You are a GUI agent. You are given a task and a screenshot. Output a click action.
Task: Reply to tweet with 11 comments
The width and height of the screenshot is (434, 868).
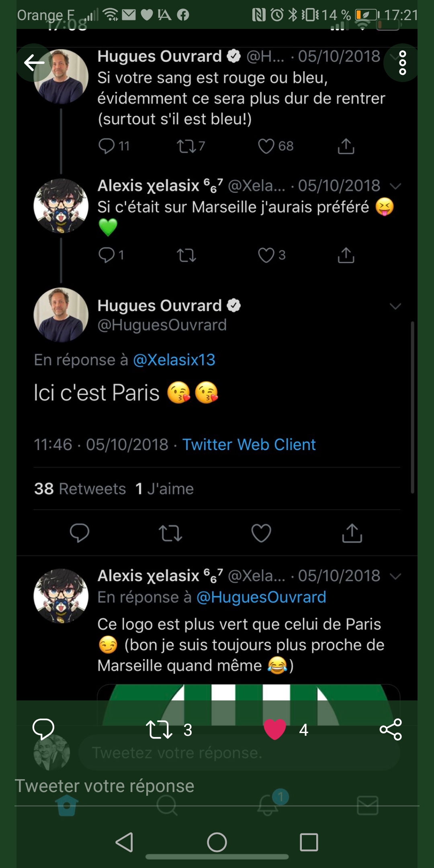(x=107, y=146)
